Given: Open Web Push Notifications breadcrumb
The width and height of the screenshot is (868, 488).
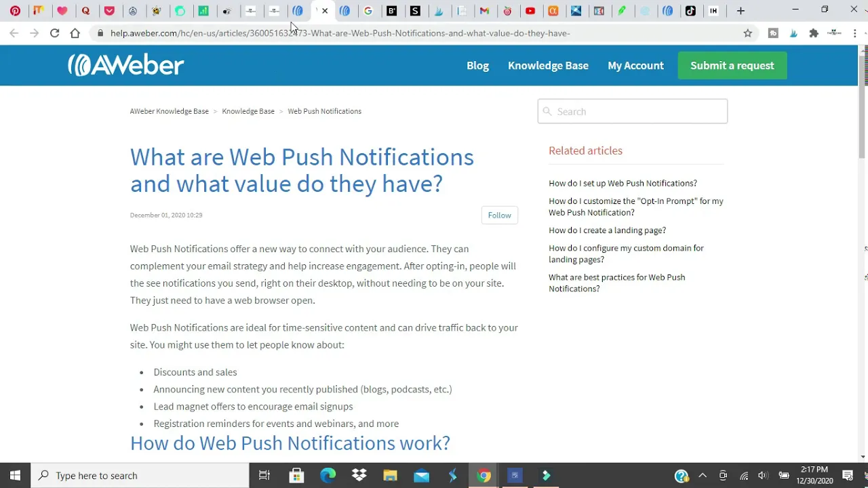Looking at the screenshot, I should click(x=324, y=111).
